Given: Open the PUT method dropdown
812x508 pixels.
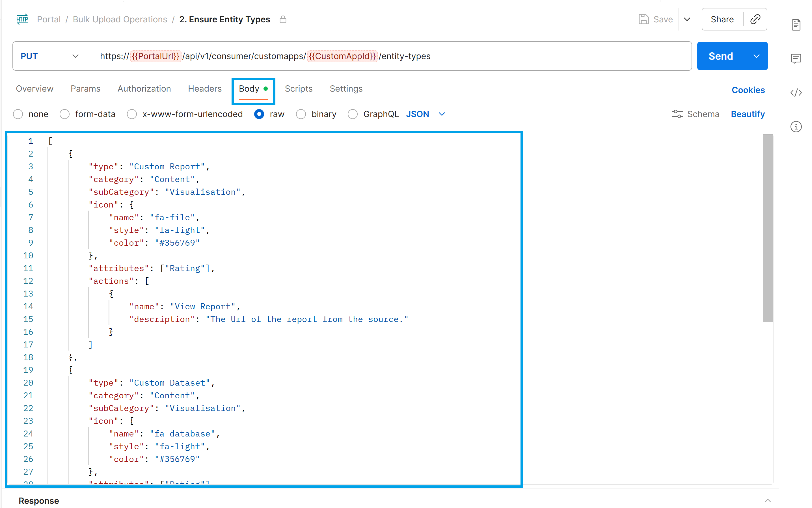Looking at the screenshot, I should pos(75,56).
